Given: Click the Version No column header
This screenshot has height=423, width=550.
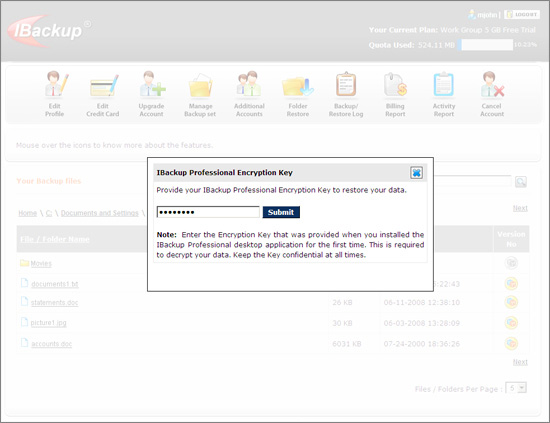Looking at the screenshot, I should coord(511,239).
